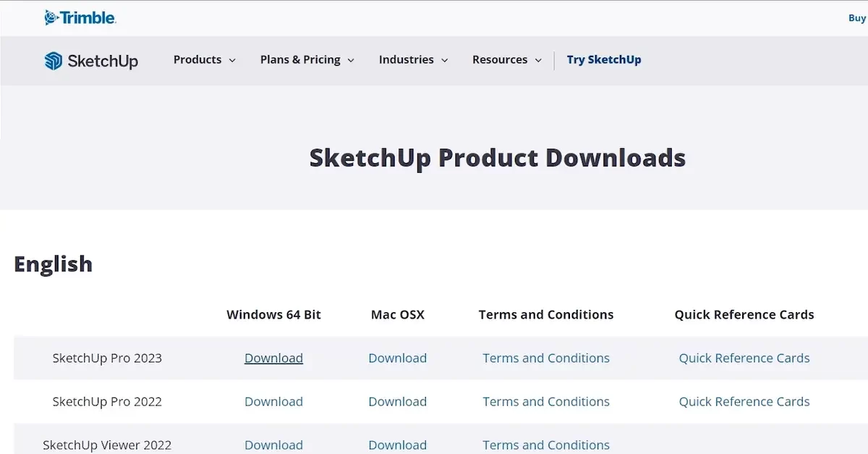The height and width of the screenshot is (454, 868).
Task: Open Quick Reference Cards for SketchUp Pro 2022
Action: pyautogui.click(x=744, y=401)
